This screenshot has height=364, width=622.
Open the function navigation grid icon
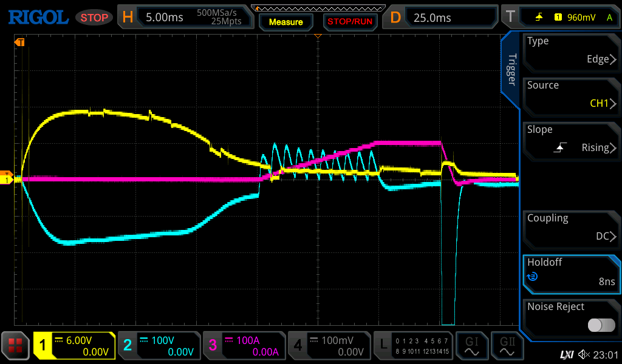point(15,346)
